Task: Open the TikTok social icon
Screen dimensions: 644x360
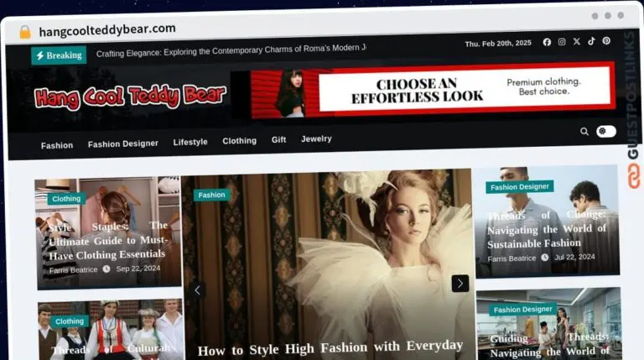Action: tap(591, 41)
